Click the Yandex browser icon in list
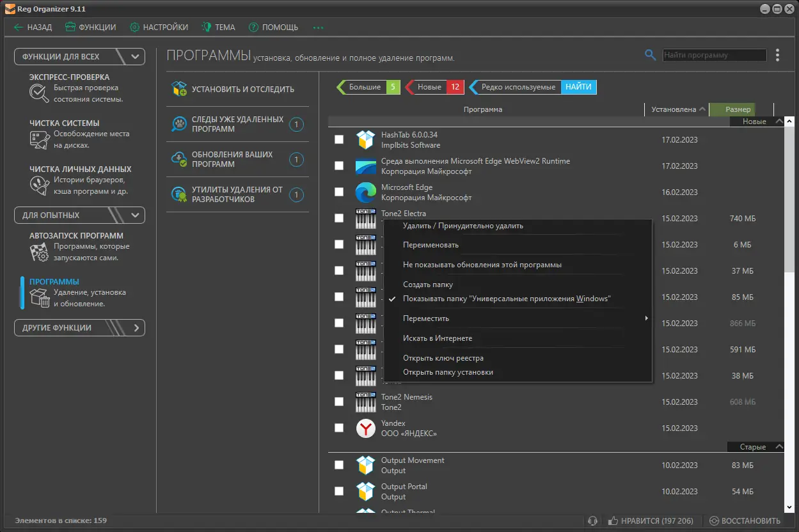Screen dimensions: 799x532 tap(365, 428)
